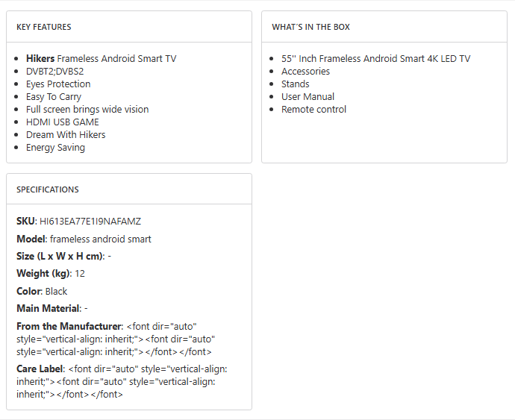Click the Model specification row
Screen dimensions: 515x420
(x=84, y=239)
